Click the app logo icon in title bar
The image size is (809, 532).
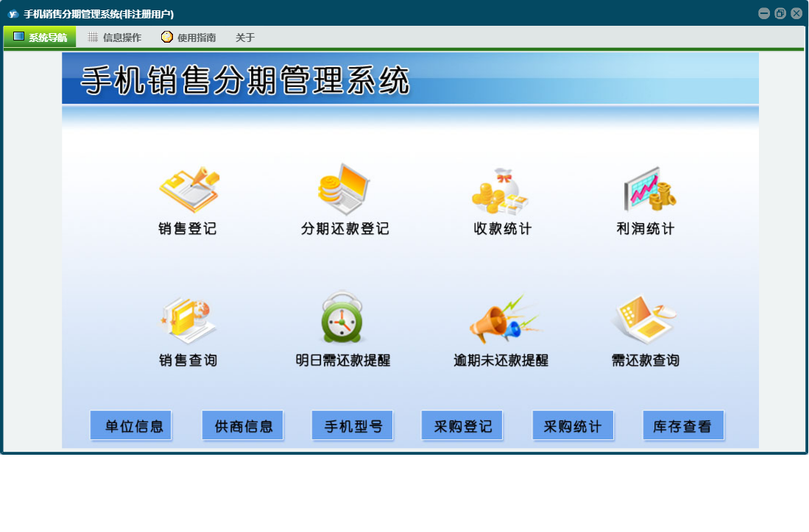pyautogui.click(x=13, y=14)
